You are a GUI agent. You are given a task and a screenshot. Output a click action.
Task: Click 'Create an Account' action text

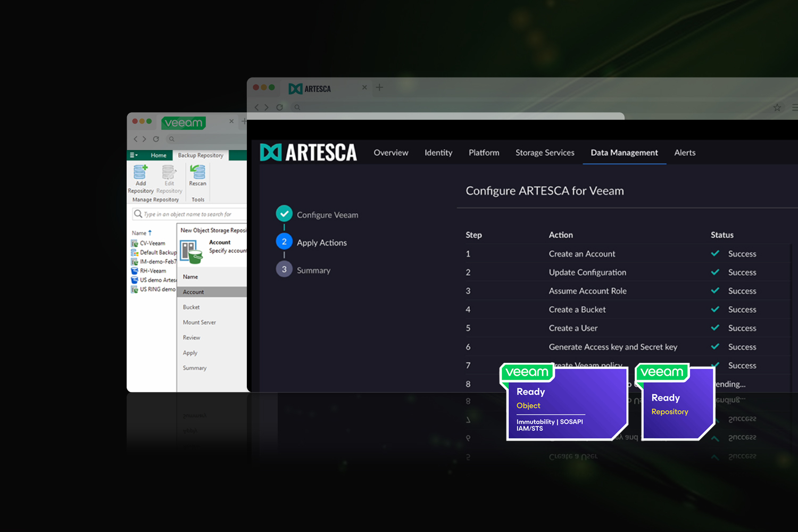582,254
